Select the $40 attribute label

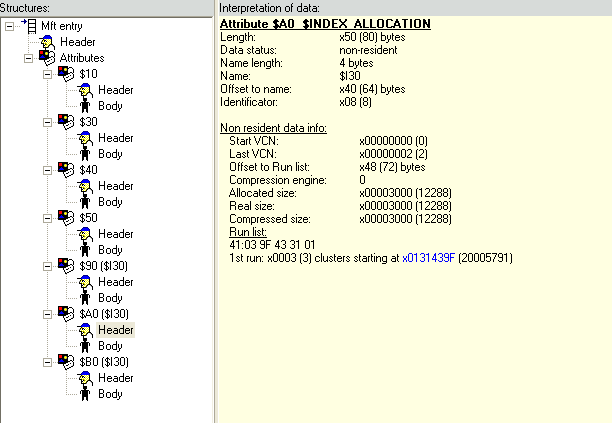[88, 170]
